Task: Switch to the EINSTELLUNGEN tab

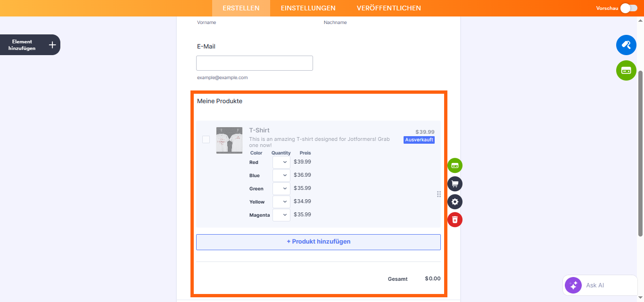Action: 308,8
